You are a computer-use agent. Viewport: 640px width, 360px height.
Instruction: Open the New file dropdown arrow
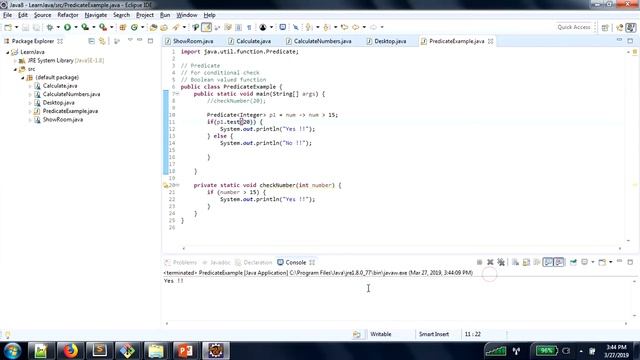click(16, 27)
